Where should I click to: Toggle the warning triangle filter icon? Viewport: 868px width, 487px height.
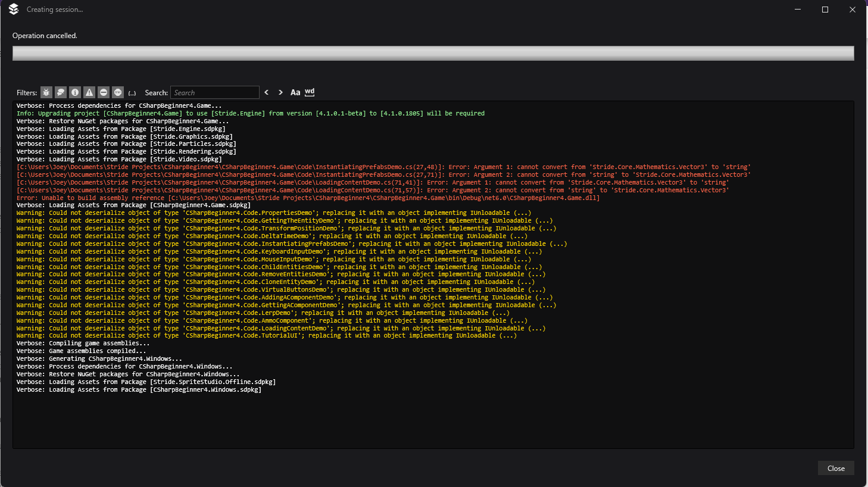[x=89, y=92]
